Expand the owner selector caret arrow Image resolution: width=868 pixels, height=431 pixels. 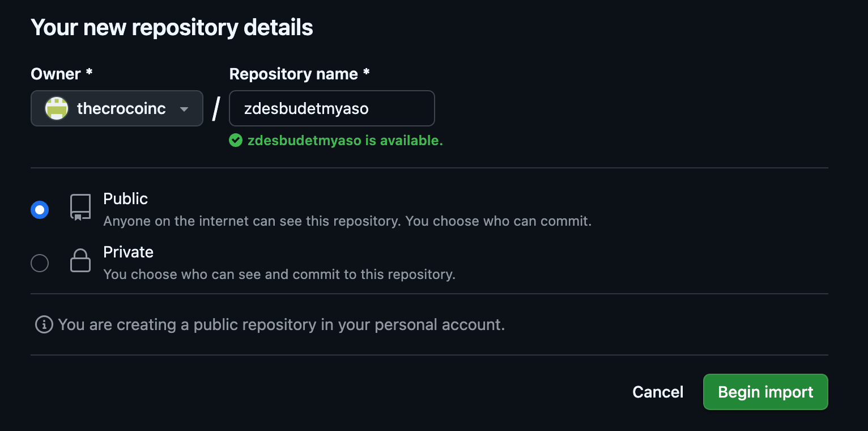[x=184, y=109]
